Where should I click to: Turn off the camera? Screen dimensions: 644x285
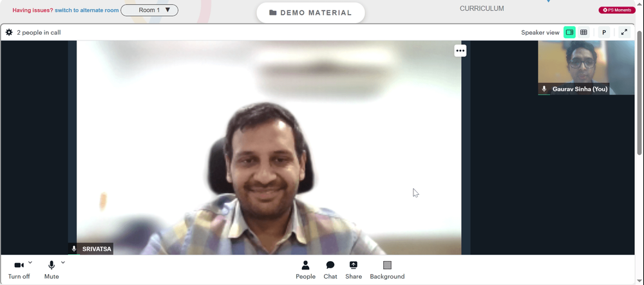(x=19, y=270)
